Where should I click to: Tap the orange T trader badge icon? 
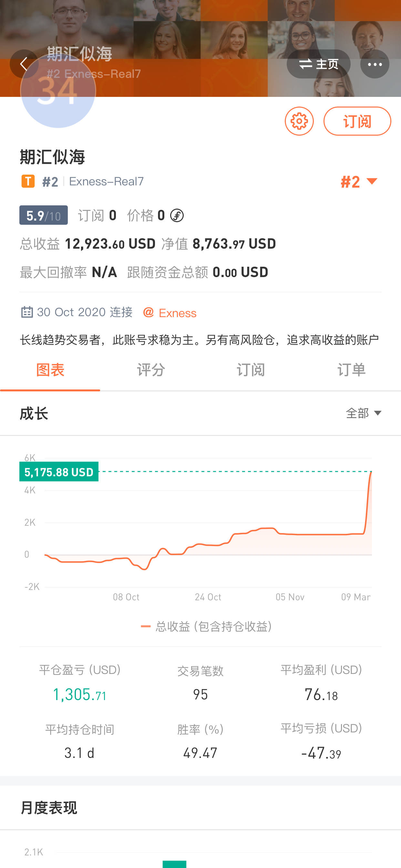[28, 181]
